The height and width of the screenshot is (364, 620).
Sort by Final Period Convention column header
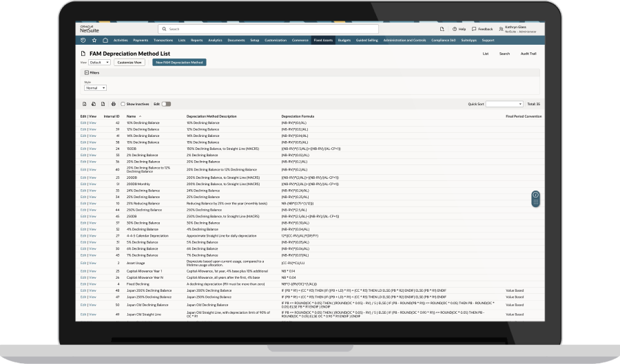pyautogui.click(x=524, y=116)
